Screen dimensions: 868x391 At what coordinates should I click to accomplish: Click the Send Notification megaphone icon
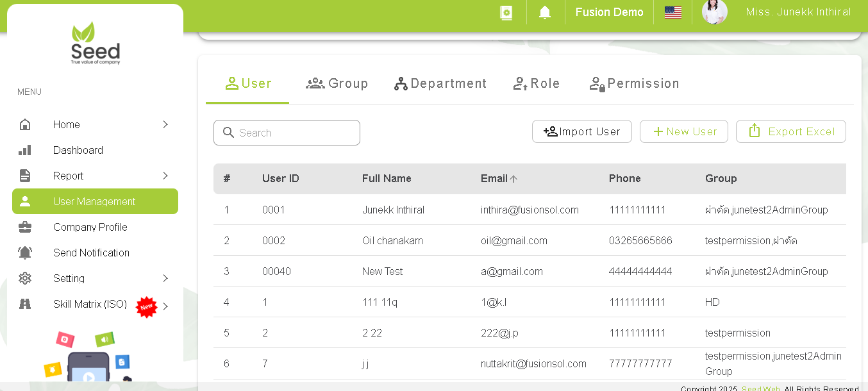(x=24, y=253)
